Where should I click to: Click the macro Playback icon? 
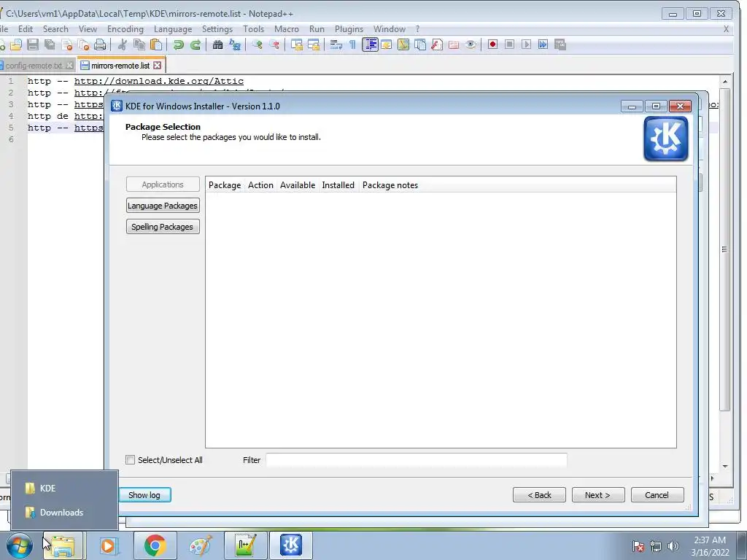click(526, 44)
